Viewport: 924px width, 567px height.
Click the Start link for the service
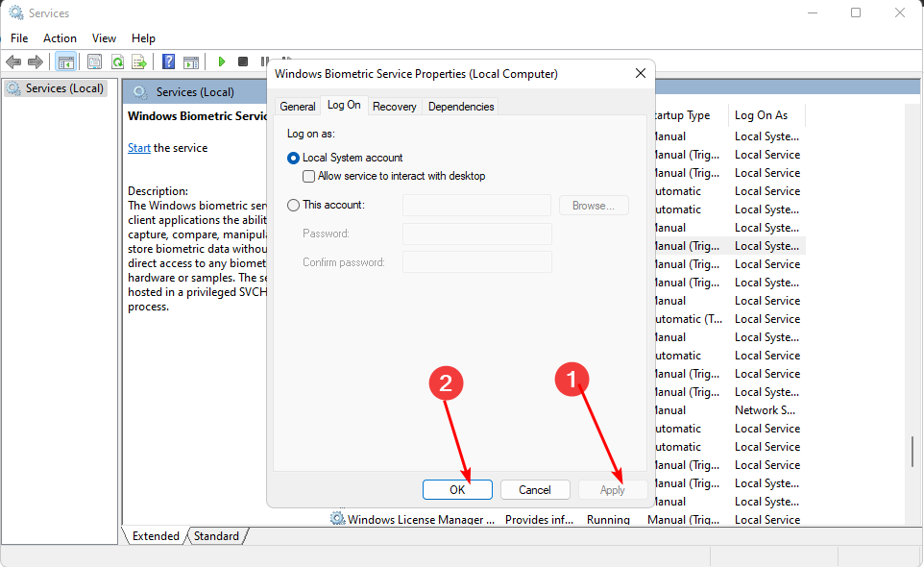point(139,148)
